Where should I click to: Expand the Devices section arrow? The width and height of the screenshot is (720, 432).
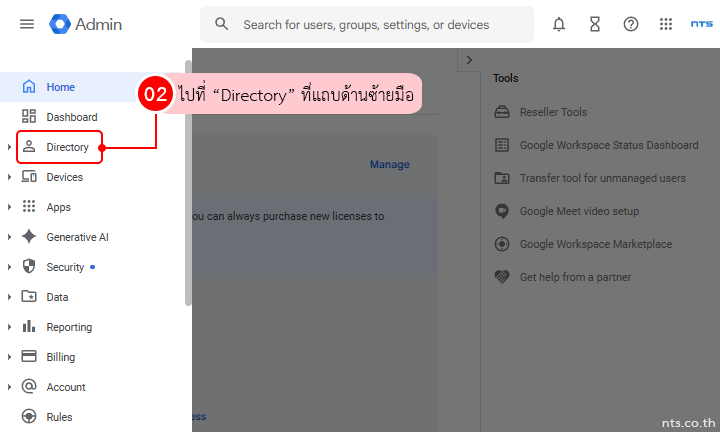tap(9, 177)
